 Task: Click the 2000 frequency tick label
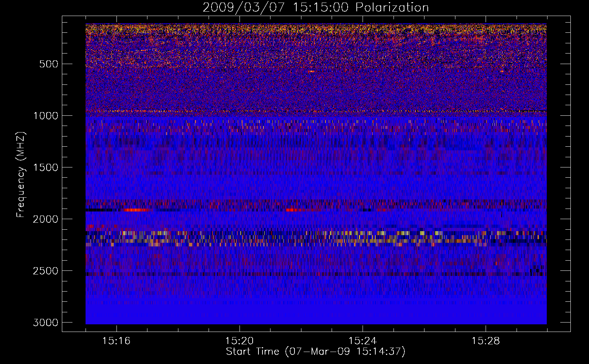point(46,219)
